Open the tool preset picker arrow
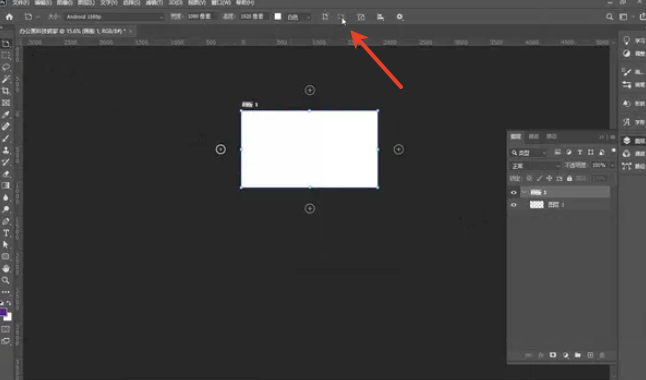This screenshot has height=380, width=646. 37,17
